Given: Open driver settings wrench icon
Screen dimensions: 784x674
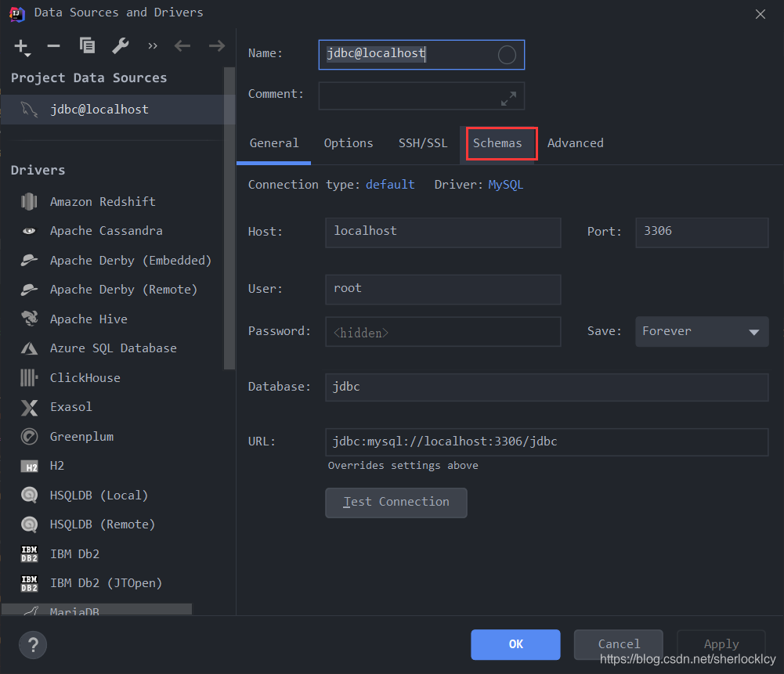Looking at the screenshot, I should tap(121, 46).
